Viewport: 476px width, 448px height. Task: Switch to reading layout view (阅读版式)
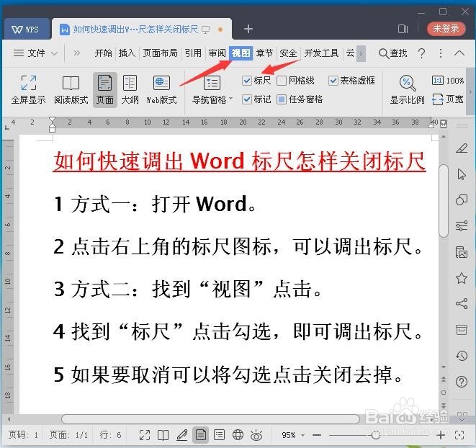(71, 89)
